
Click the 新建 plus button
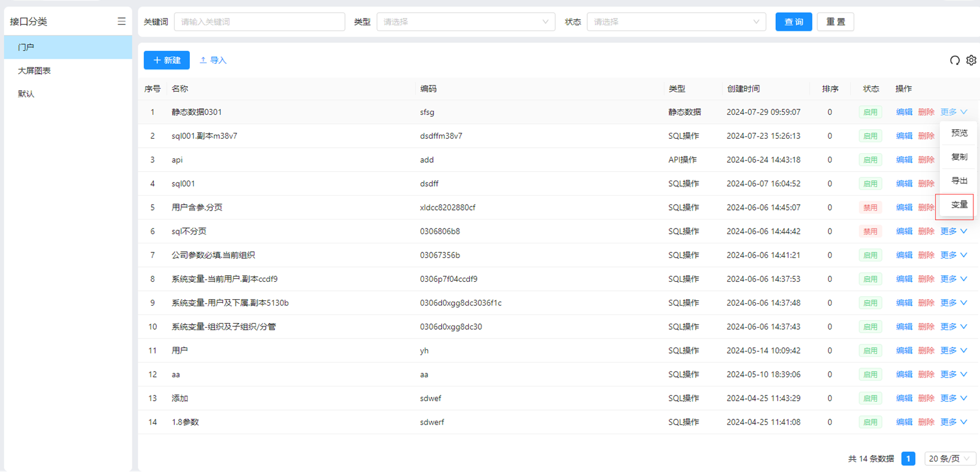(x=166, y=60)
